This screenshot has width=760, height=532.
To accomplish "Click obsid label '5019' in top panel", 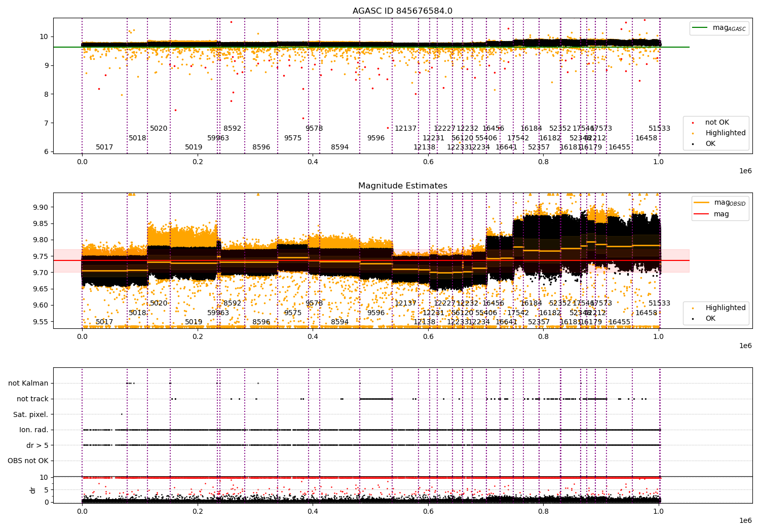I will pos(194,147).
